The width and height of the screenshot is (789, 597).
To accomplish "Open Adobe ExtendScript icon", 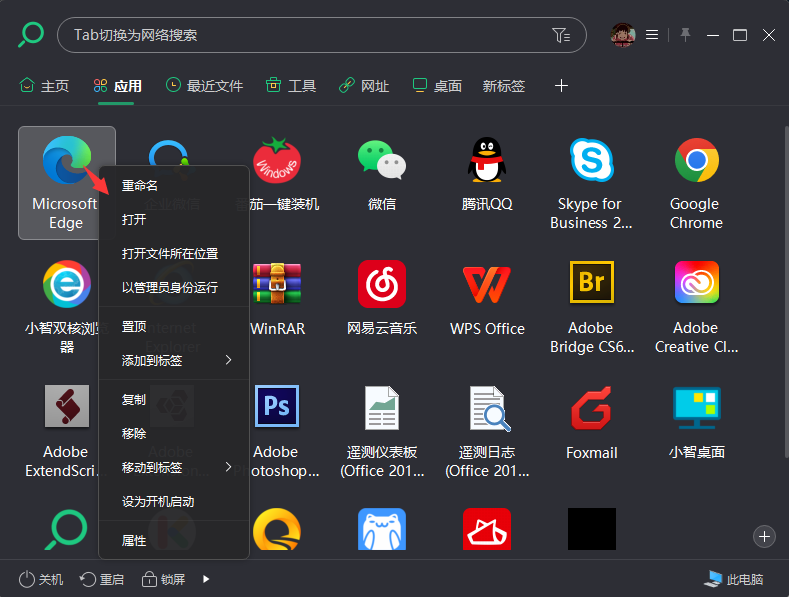I will (x=66, y=406).
